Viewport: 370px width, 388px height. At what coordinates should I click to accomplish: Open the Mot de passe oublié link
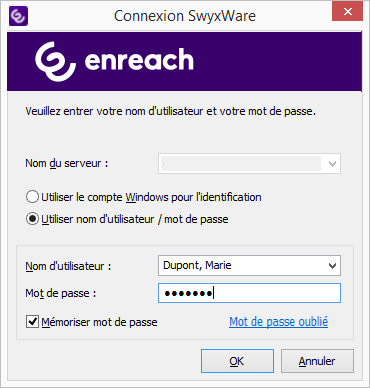click(x=278, y=322)
